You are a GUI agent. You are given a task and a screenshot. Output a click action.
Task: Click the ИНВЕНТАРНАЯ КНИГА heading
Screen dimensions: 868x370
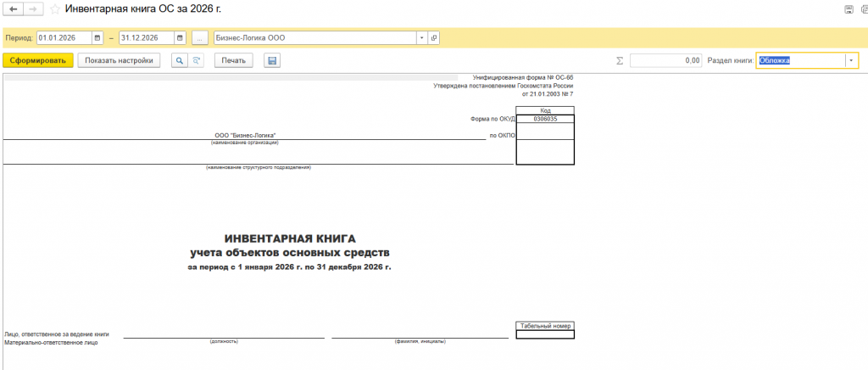click(x=290, y=238)
